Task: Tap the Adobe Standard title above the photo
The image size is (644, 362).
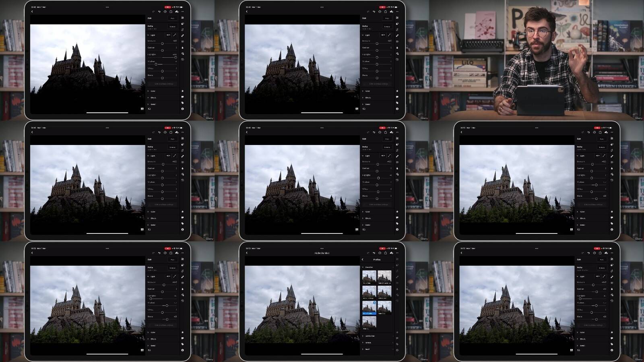Action: [x=322, y=253]
